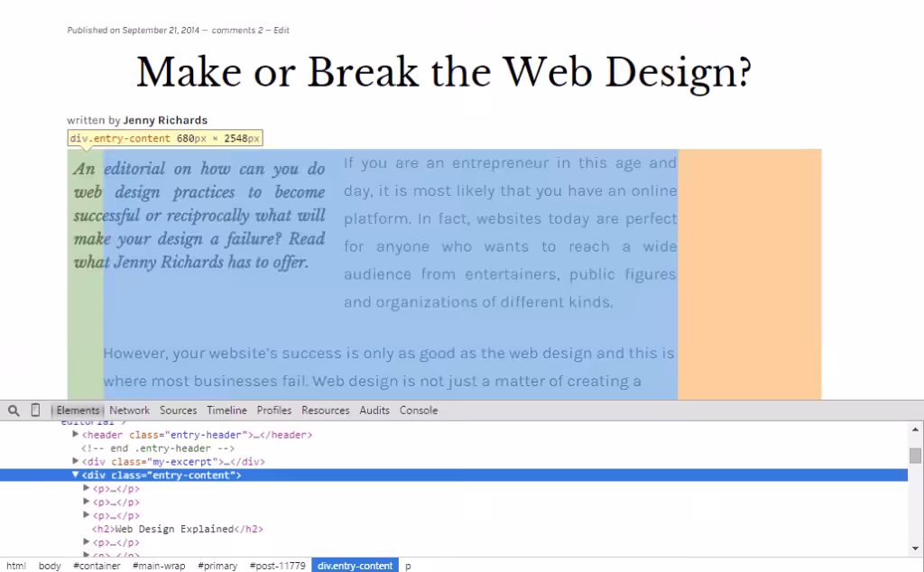Click the Edit link in post meta
This screenshot has width=924, height=572.
coord(282,31)
